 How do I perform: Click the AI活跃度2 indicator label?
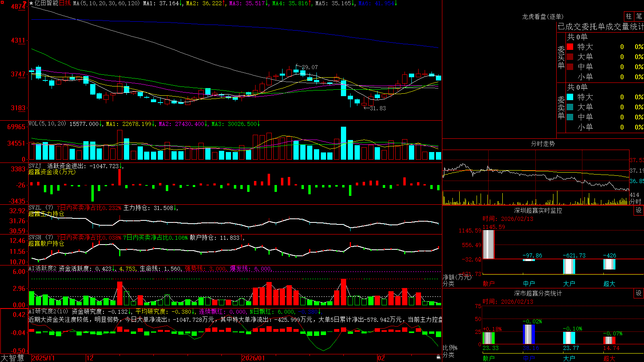click(43, 268)
